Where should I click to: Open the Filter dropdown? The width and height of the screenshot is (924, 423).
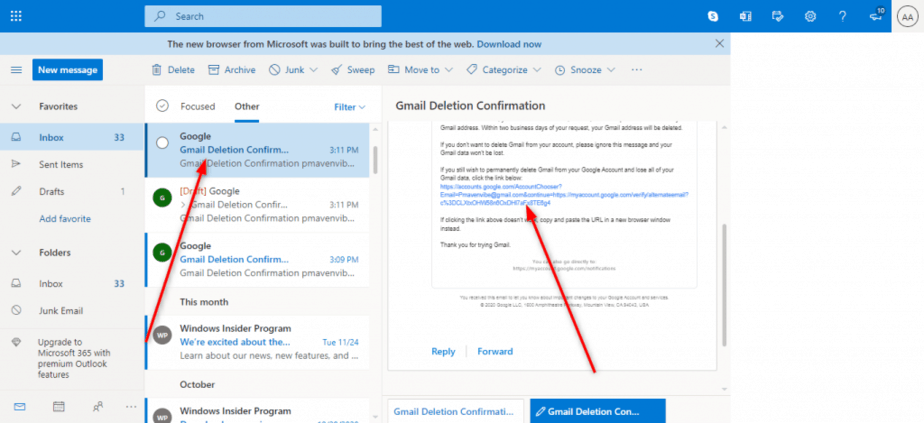[x=349, y=107]
